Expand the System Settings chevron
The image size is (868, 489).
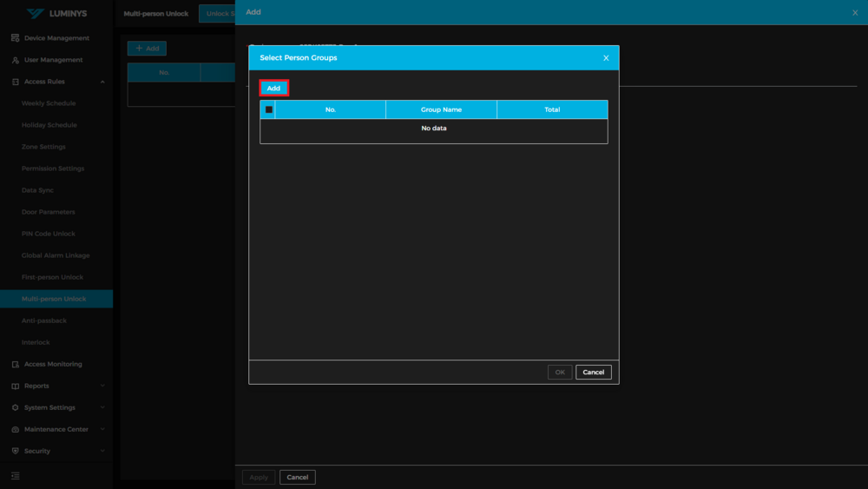102,407
